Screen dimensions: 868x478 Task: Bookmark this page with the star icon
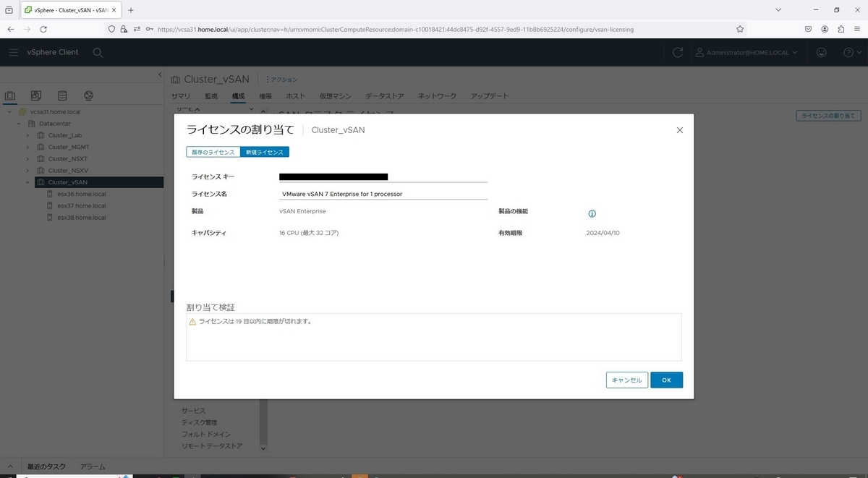pos(740,29)
